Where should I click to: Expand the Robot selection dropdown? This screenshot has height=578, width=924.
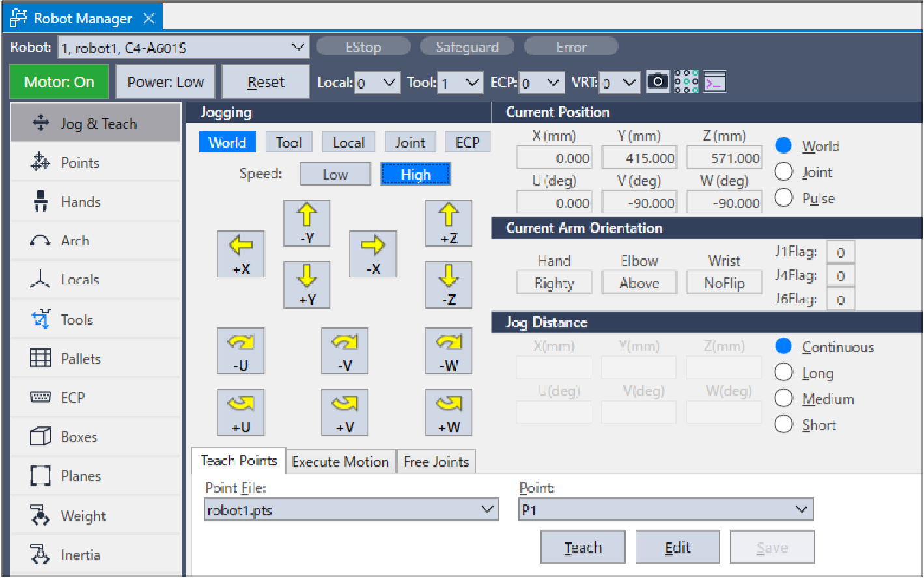click(x=298, y=48)
